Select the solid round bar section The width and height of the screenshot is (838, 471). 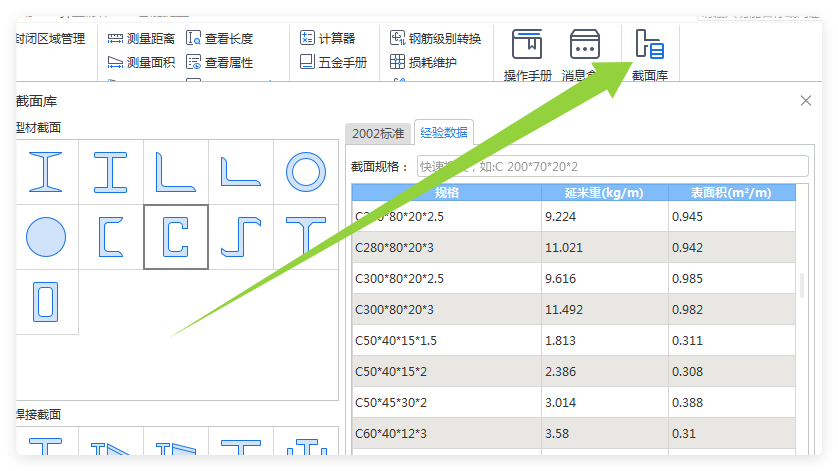tap(46, 237)
